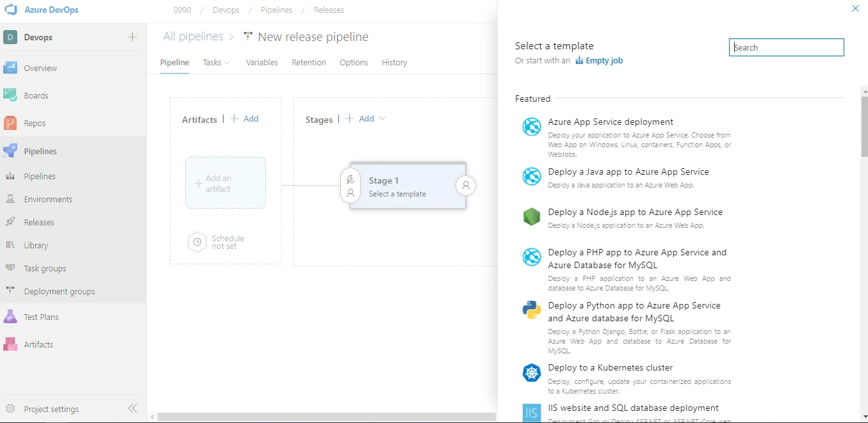Click the Schedule not set clock icon
This screenshot has width=868, height=423.
197,242
